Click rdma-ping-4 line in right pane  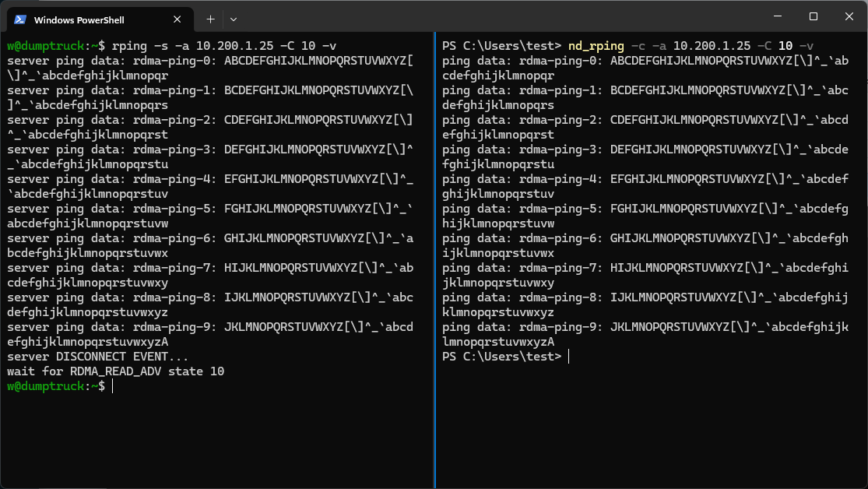click(645, 179)
